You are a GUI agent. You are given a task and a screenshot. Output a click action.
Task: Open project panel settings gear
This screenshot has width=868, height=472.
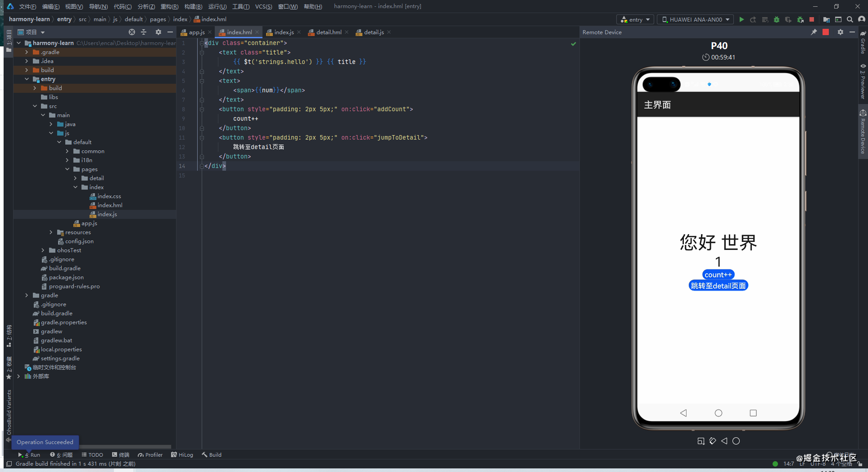[158, 32]
